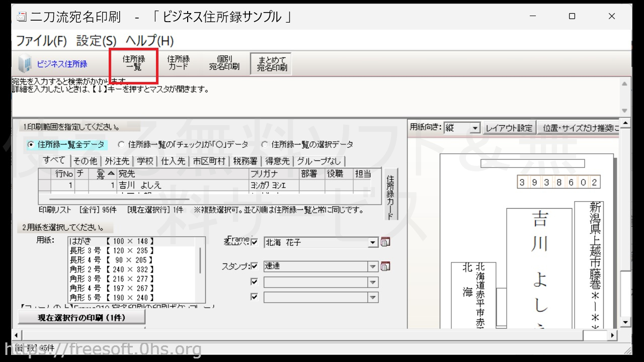Expand the 用紙向き dropdown
This screenshot has height=362, width=644.
tap(474, 128)
